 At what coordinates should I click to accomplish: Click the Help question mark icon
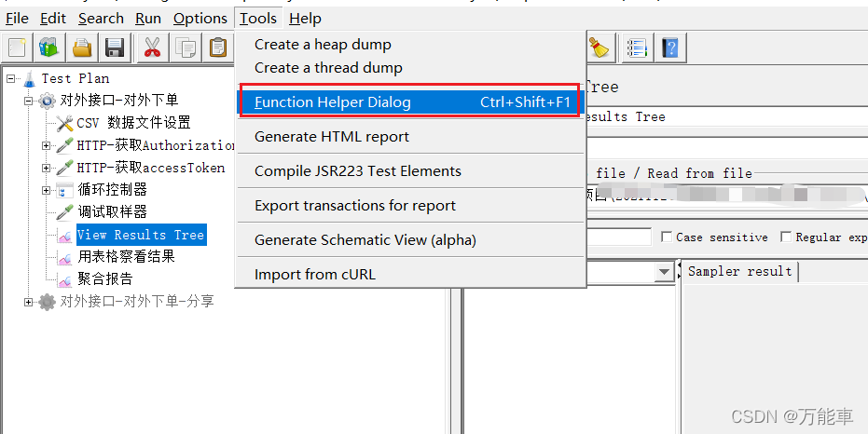click(x=669, y=47)
